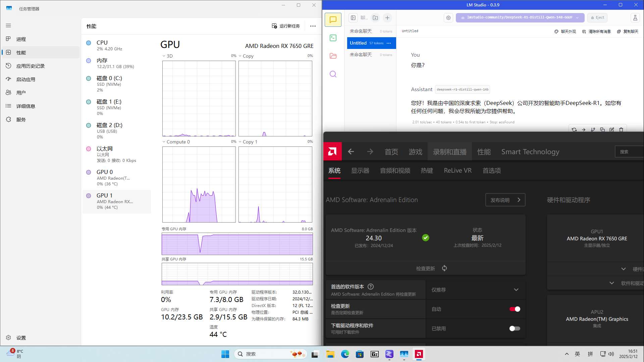
Task: Open the Discover search icon in LM Studio
Action: [x=333, y=74]
